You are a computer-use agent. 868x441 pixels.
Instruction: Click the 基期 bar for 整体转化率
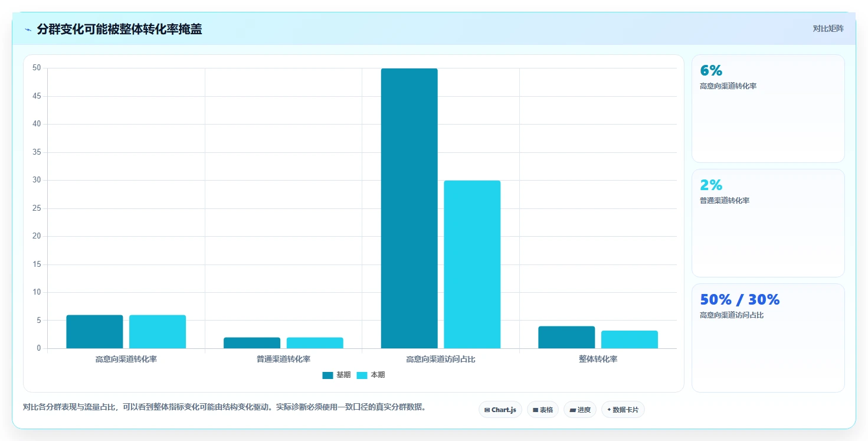tap(566, 337)
